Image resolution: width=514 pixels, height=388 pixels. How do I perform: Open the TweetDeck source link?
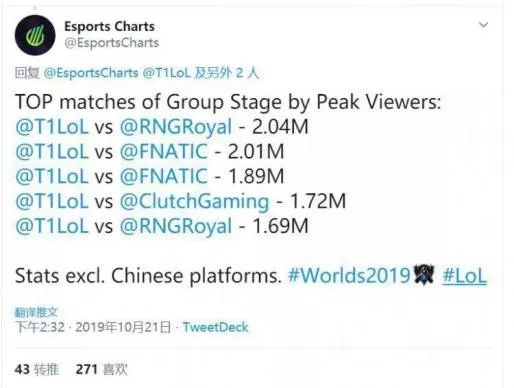point(215,327)
